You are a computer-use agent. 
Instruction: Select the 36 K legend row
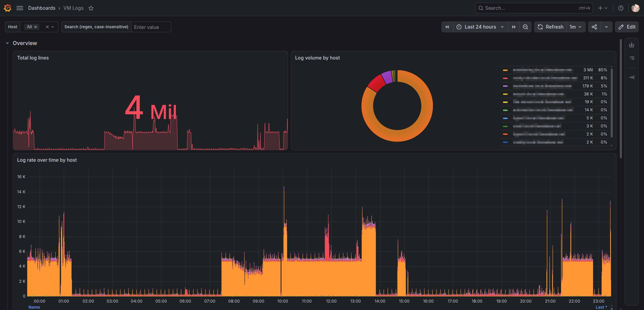click(555, 94)
